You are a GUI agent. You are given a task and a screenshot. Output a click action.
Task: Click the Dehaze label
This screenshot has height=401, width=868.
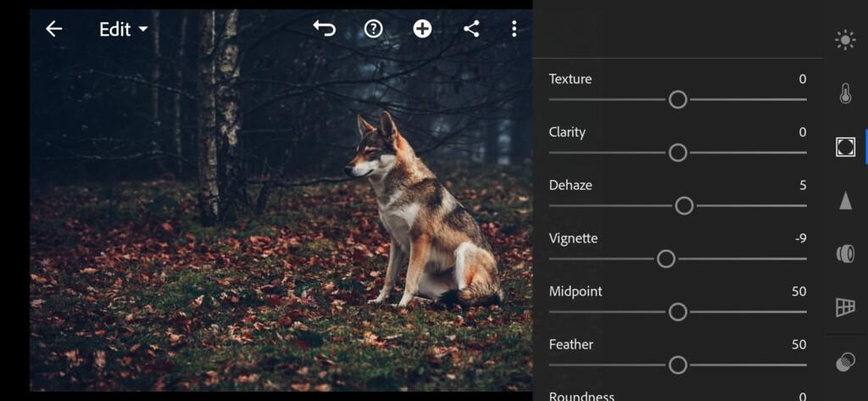570,185
